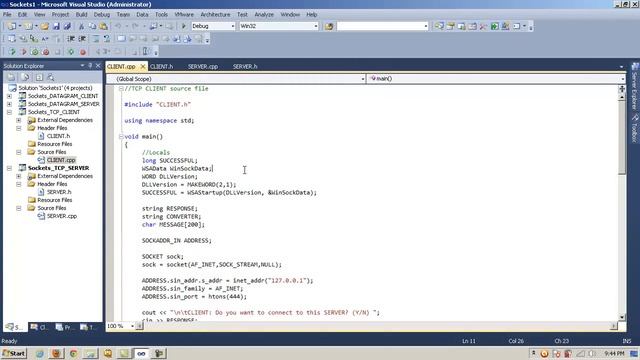Click the Save All toolbar icon
640x360 pixels.
(x=67, y=26)
